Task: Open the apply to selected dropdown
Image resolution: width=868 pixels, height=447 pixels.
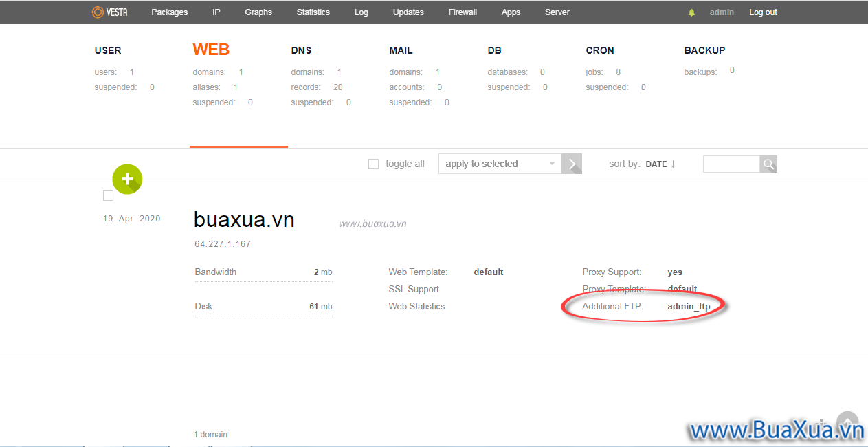Action: [x=500, y=164]
